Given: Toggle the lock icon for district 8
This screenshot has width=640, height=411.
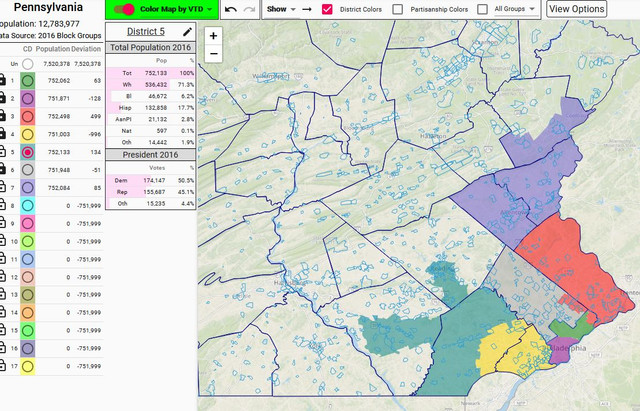Looking at the screenshot, I should pos(2,205).
